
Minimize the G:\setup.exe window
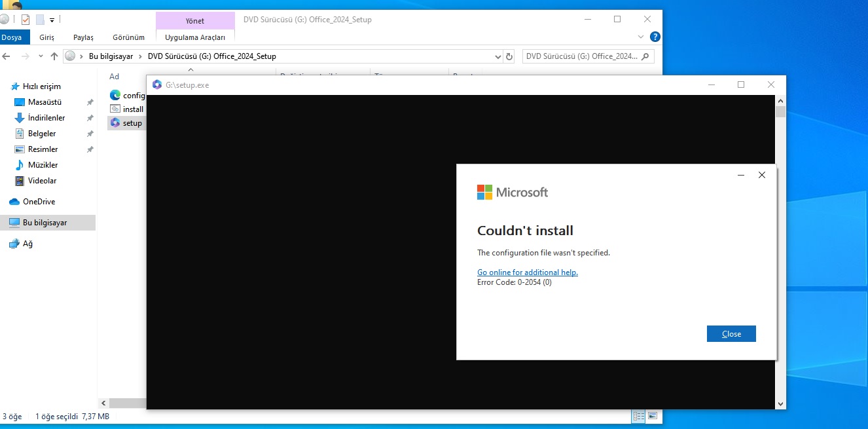tap(711, 84)
